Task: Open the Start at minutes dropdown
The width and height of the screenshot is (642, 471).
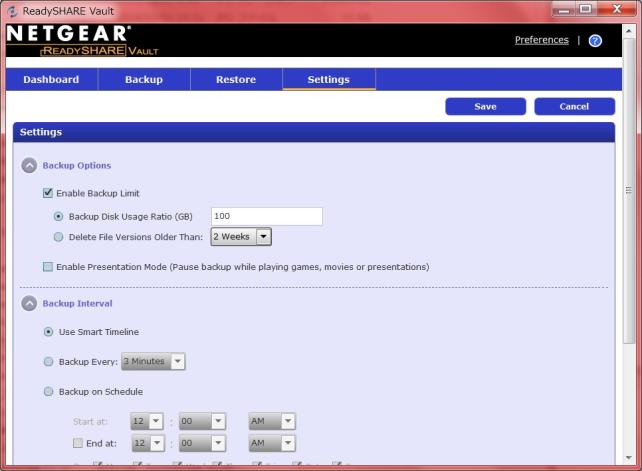Action: click(x=202, y=421)
